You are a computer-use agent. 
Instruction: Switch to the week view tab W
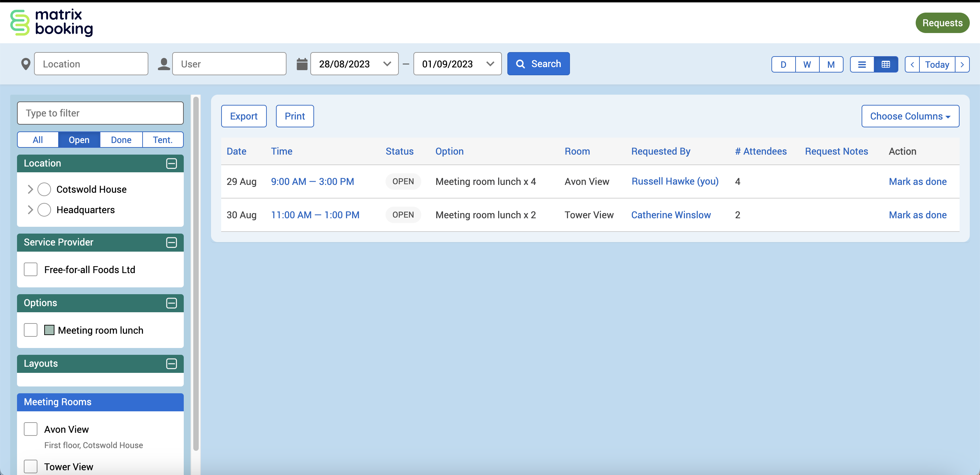(x=807, y=64)
